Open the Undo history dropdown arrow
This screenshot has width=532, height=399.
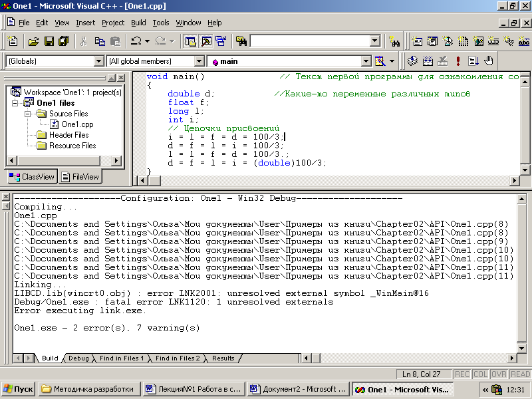point(147,41)
